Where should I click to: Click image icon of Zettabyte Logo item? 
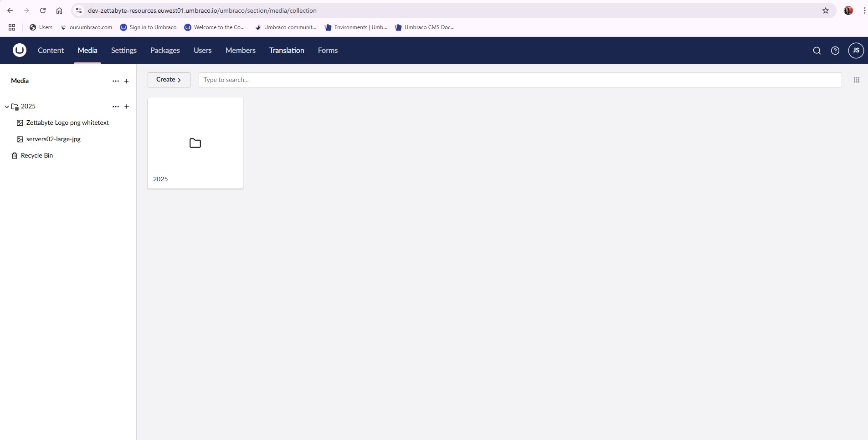pos(20,123)
